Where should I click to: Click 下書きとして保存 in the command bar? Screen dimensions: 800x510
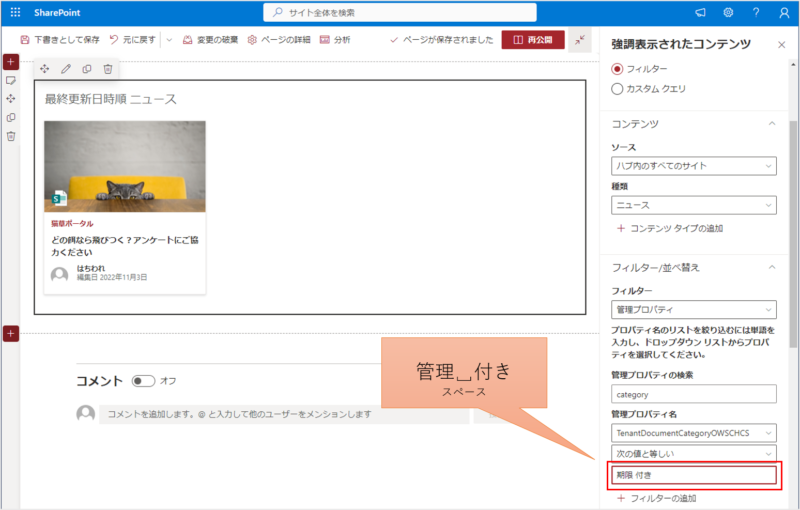(x=60, y=40)
